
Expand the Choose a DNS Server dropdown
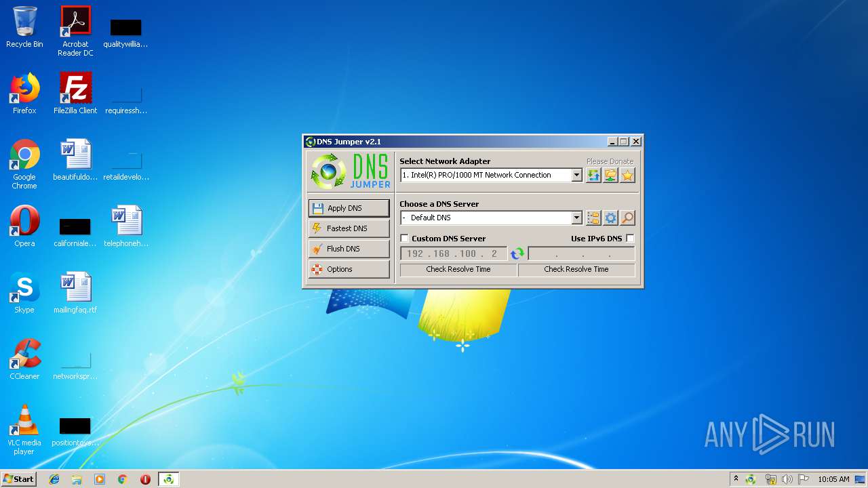tap(576, 218)
